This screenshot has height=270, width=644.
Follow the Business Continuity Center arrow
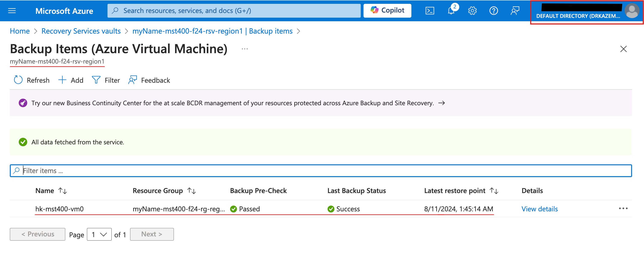[x=442, y=103]
